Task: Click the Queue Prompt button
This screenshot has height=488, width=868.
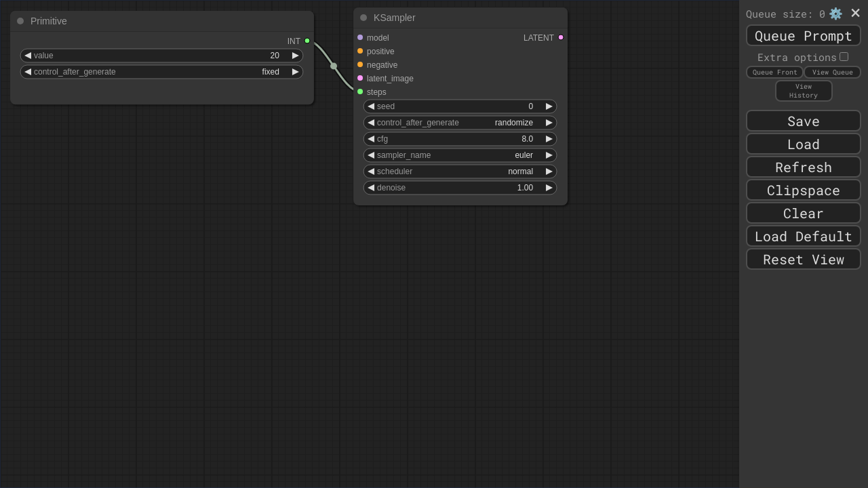Action: [x=803, y=36]
